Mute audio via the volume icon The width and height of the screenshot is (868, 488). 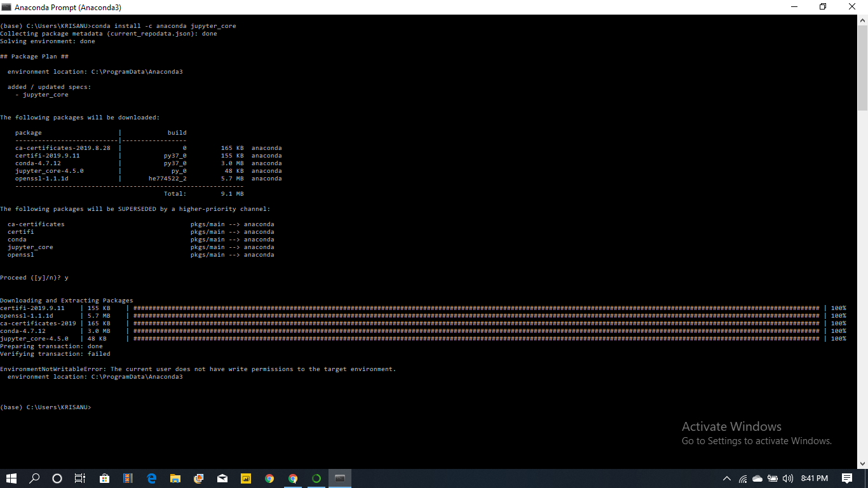point(788,478)
